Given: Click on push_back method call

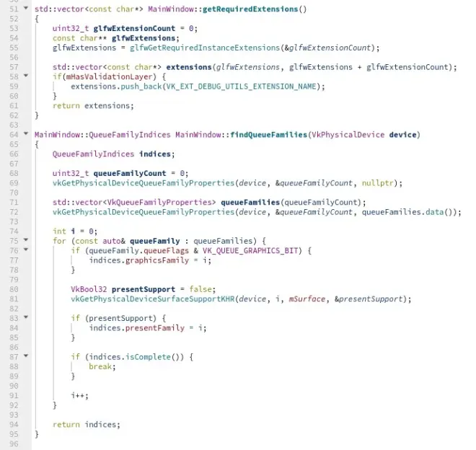Looking at the screenshot, I should pos(141,87).
